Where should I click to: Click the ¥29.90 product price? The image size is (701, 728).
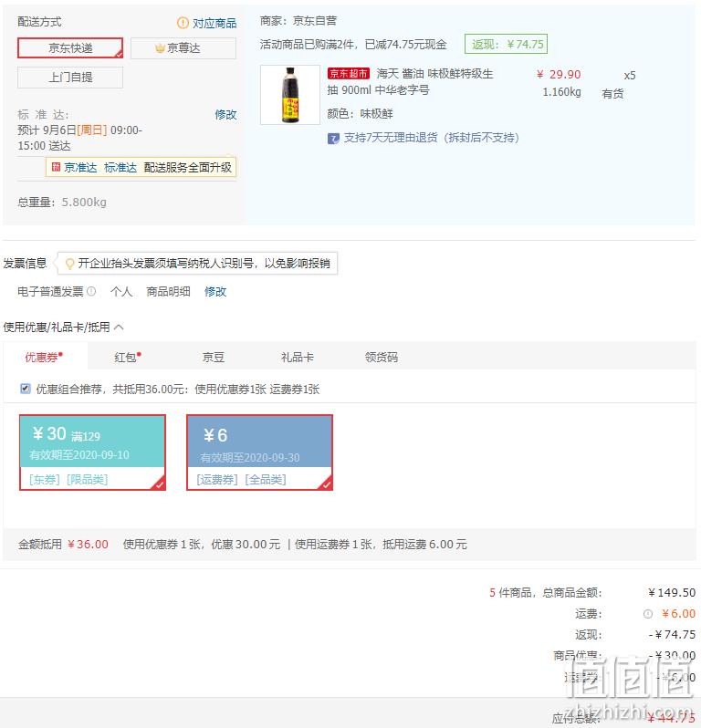click(x=559, y=75)
